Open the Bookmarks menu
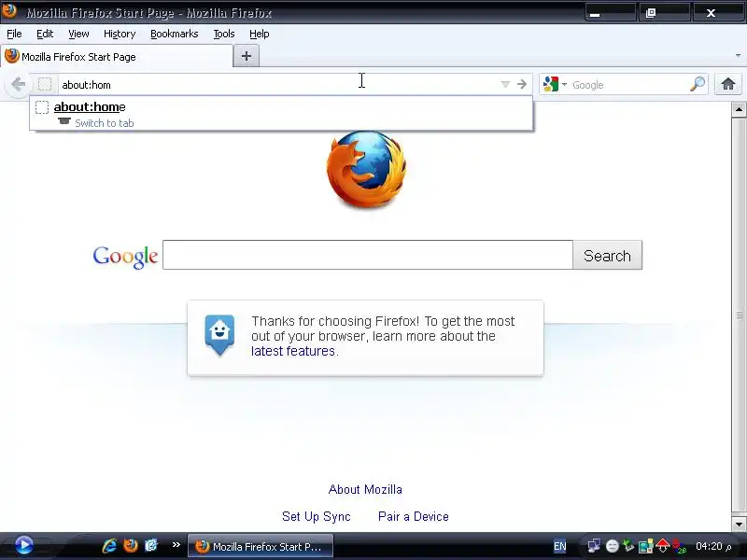 coord(175,34)
